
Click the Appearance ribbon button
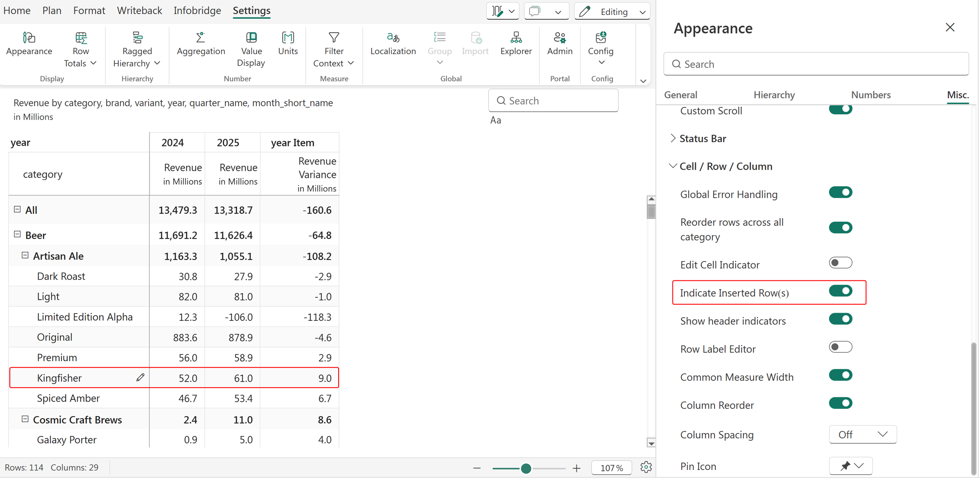click(29, 43)
